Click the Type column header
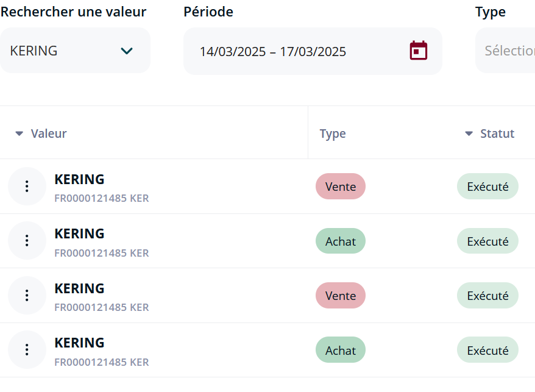This screenshot has height=392, width=535. [x=333, y=134]
